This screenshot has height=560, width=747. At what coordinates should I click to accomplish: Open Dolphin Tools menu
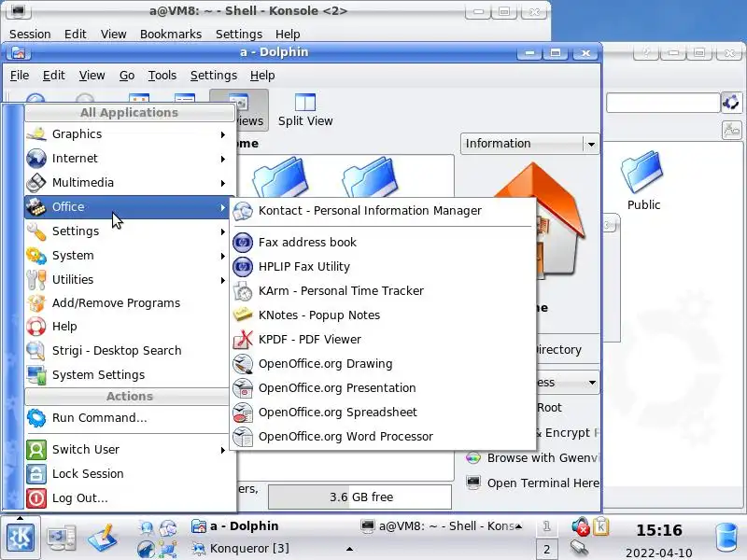(x=162, y=76)
